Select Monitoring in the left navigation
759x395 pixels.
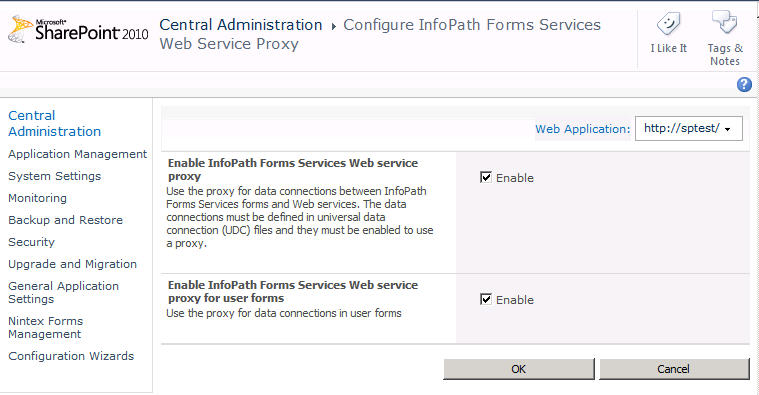click(x=37, y=198)
